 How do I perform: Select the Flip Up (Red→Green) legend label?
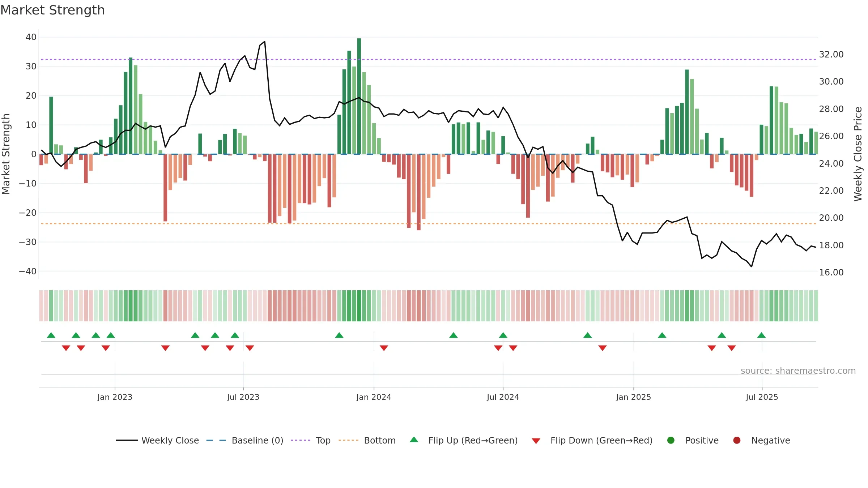pyautogui.click(x=473, y=440)
